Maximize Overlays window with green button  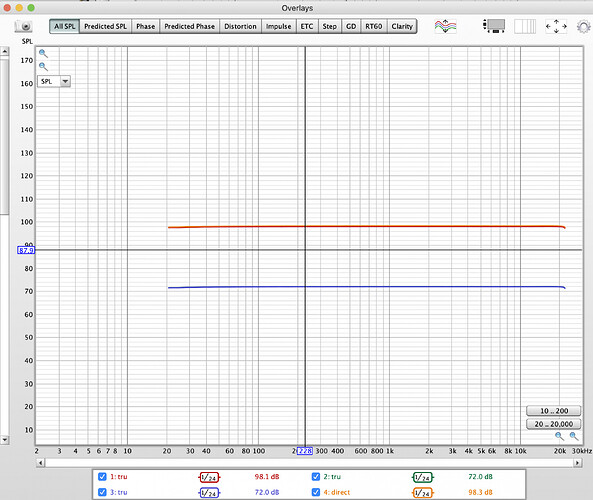click(x=31, y=8)
